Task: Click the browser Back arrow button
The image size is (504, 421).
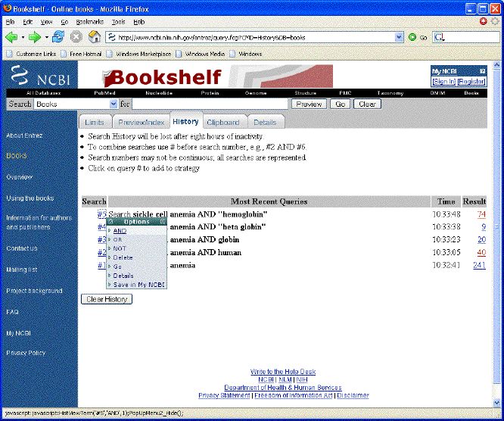Action: (x=11, y=36)
